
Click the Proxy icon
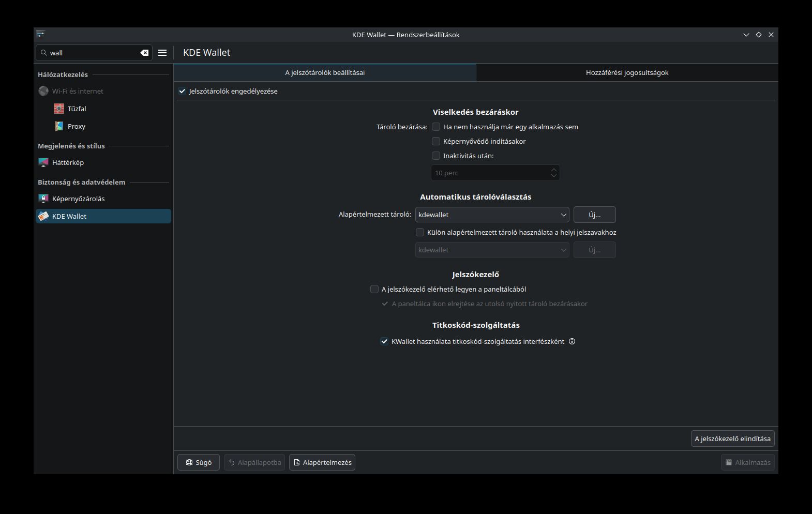[x=59, y=126]
